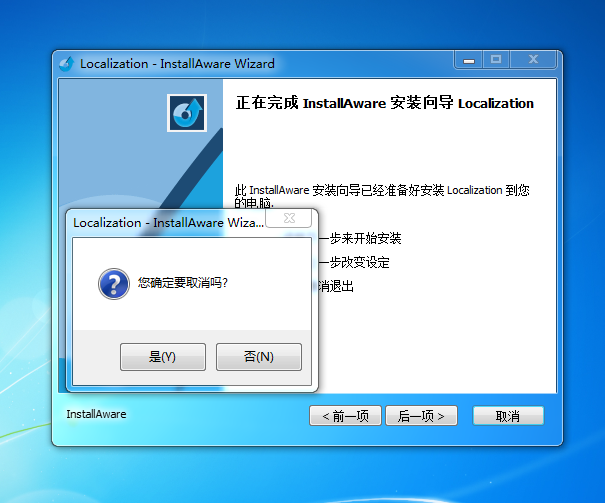Click the InstallAware label at bottom left
This screenshot has height=503, width=605.
(96, 414)
